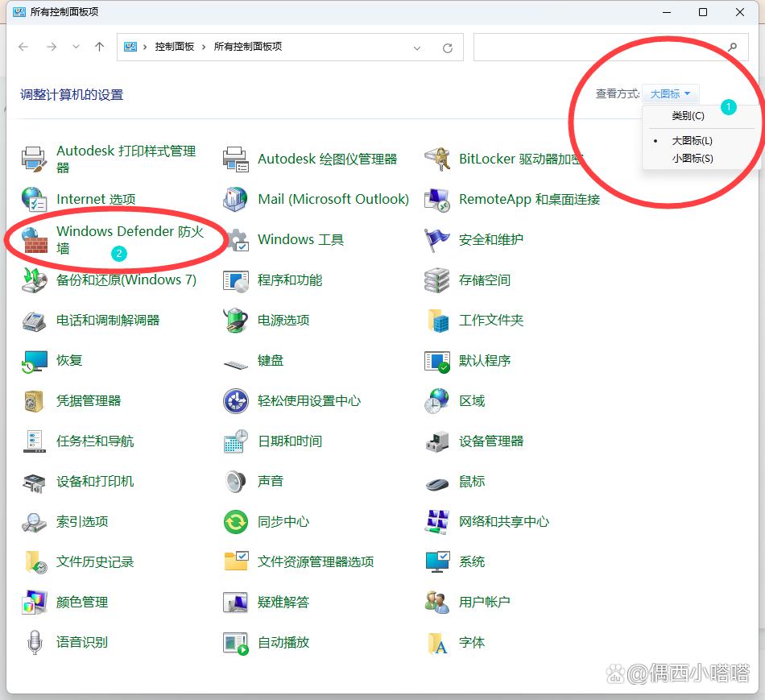Go back with the back arrow
This screenshot has height=700, width=765.
(23, 47)
